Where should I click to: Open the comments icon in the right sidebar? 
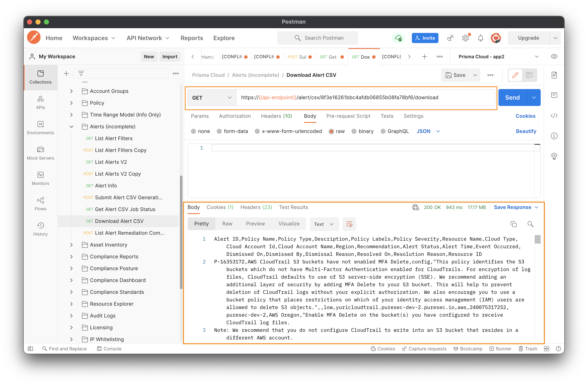(554, 95)
